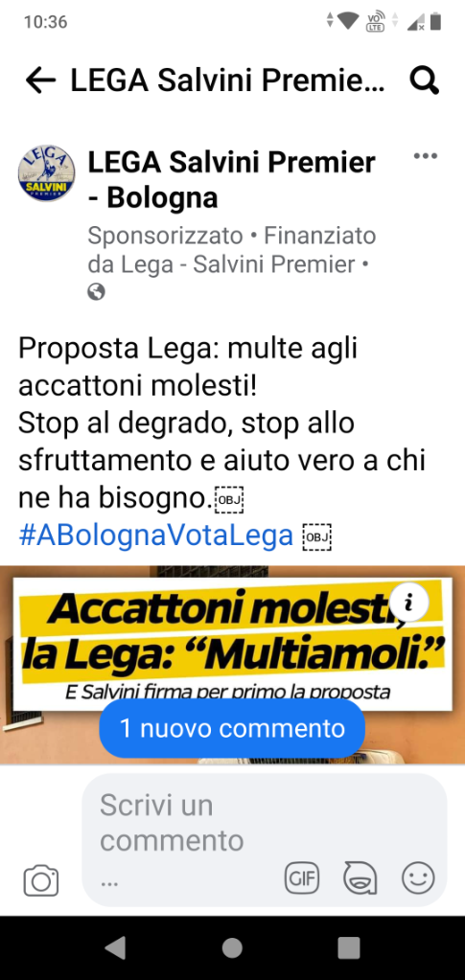Open the Accattoni molesti ad image

tap(232, 665)
